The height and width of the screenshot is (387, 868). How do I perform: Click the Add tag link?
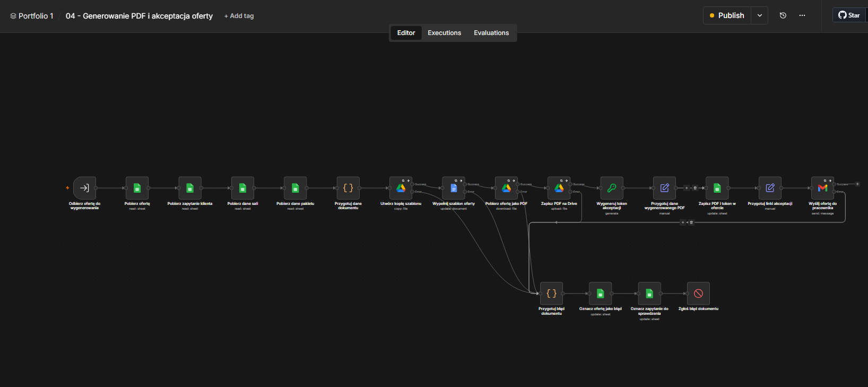(239, 16)
